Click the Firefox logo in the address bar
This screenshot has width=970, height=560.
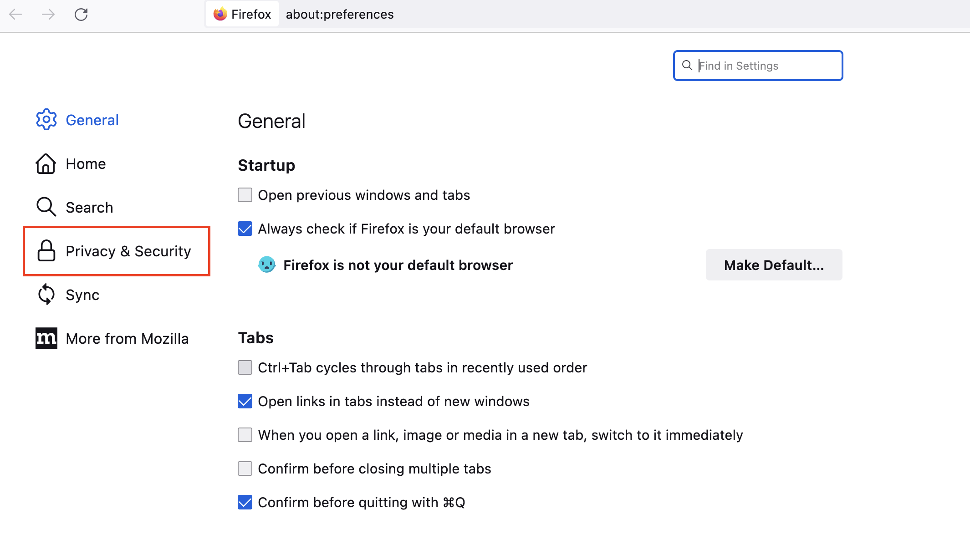(220, 14)
